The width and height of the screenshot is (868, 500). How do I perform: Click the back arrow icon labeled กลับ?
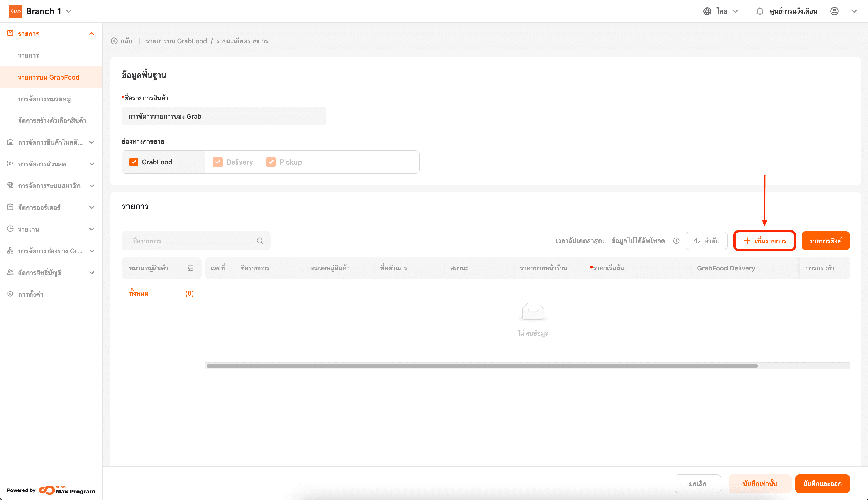tap(114, 41)
